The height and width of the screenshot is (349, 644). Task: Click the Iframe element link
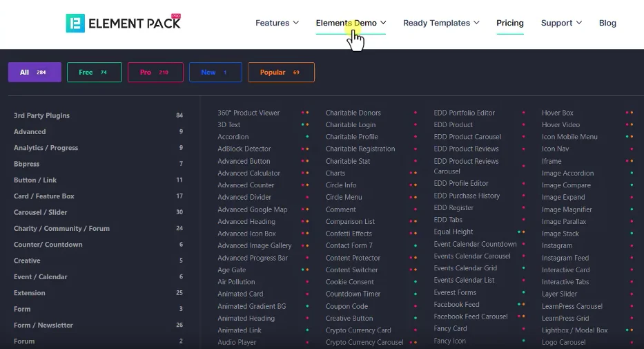click(x=552, y=161)
